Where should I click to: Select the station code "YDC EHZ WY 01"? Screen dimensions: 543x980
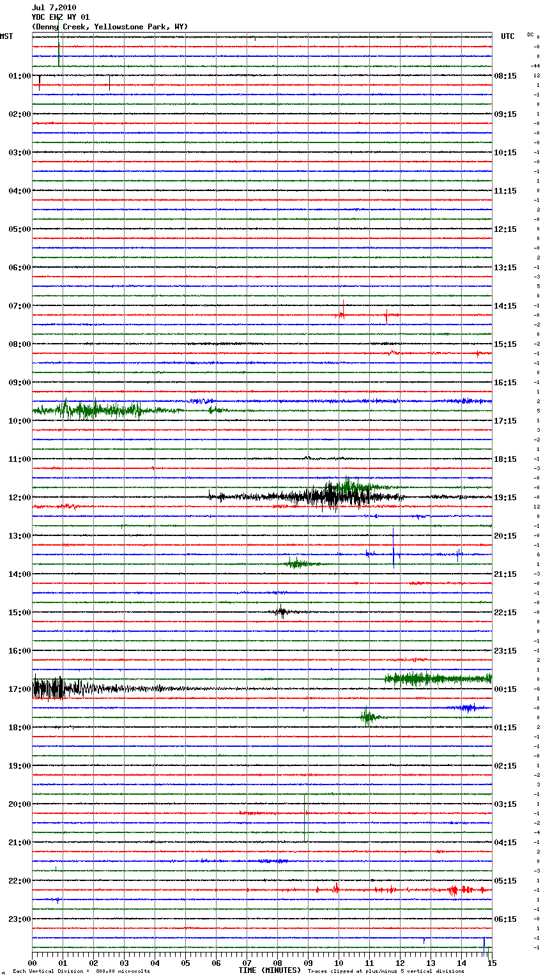coord(61,17)
